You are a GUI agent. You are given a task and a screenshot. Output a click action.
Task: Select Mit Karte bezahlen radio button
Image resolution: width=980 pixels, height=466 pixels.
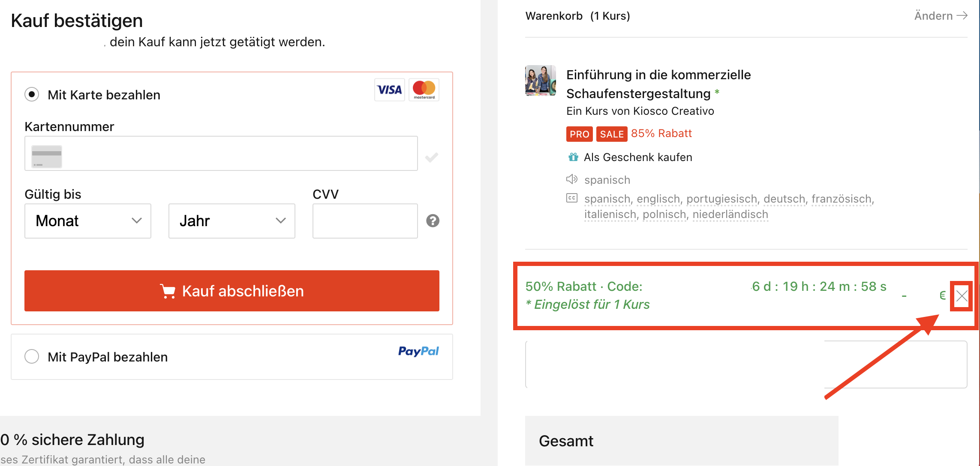pos(32,94)
